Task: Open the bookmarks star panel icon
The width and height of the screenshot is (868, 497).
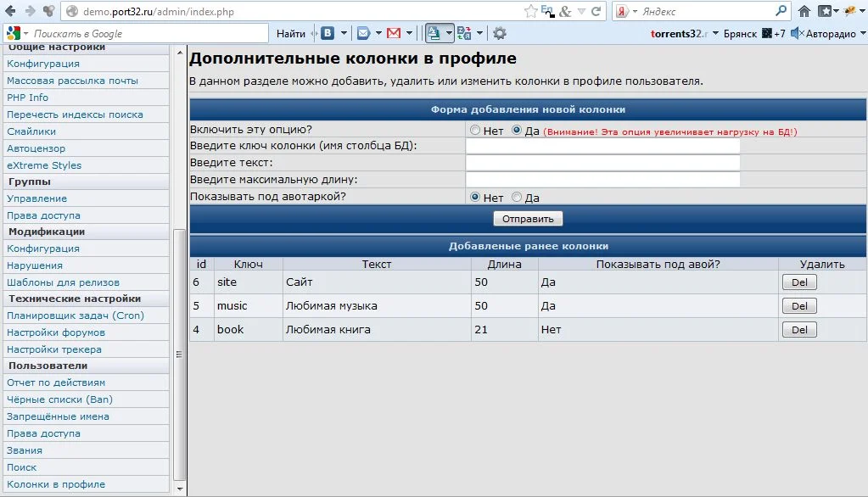Action: (825, 11)
